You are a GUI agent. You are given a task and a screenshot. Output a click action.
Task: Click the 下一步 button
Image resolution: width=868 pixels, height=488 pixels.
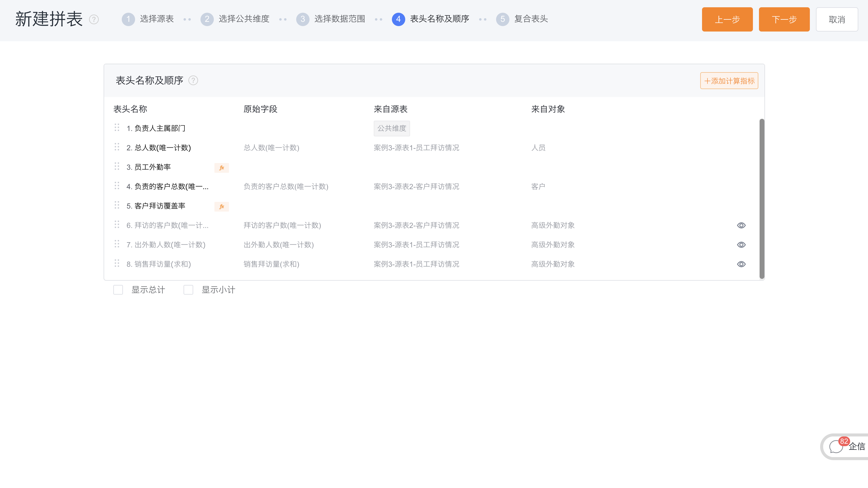(x=784, y=20)
